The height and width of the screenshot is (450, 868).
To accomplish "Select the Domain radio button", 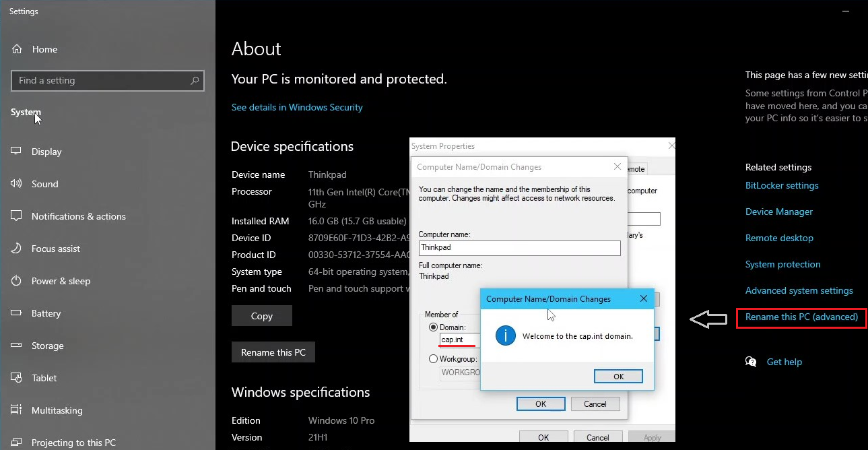I will 434,327.
